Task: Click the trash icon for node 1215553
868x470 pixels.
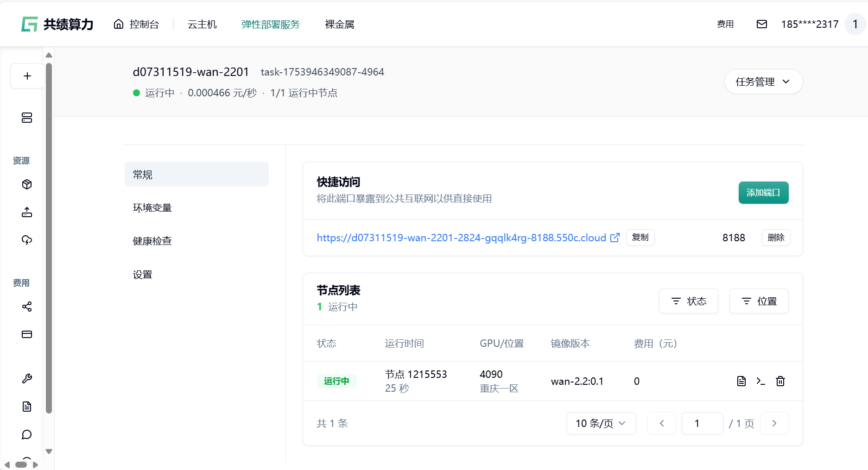Action: [780, 381]
